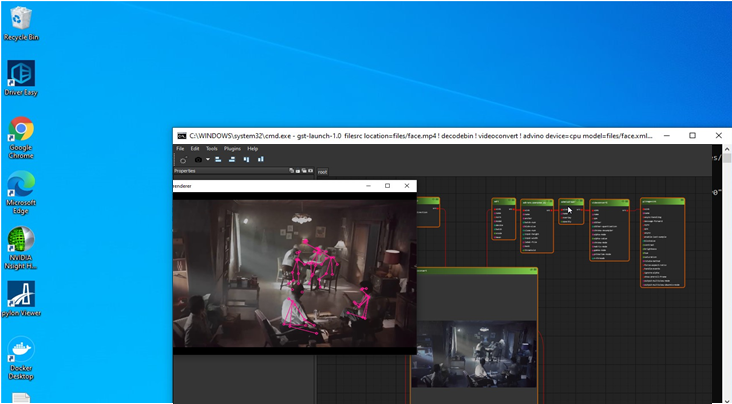The width and height of the screenshot is (732, 404).
Task: Click the align top toolbar icon
Action: coord(246,159)
